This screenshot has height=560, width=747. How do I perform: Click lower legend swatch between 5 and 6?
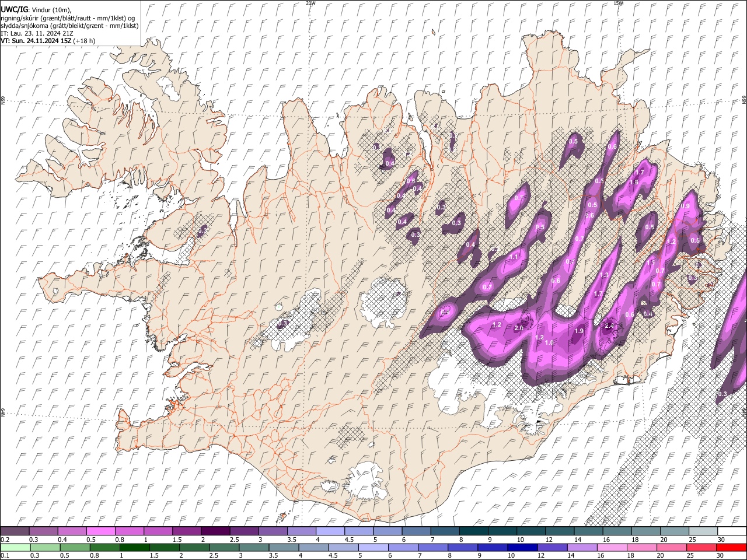373,547
